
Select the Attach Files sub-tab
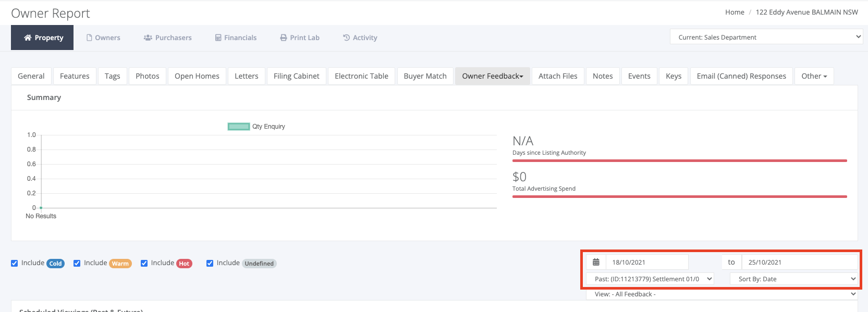(558, 76)
